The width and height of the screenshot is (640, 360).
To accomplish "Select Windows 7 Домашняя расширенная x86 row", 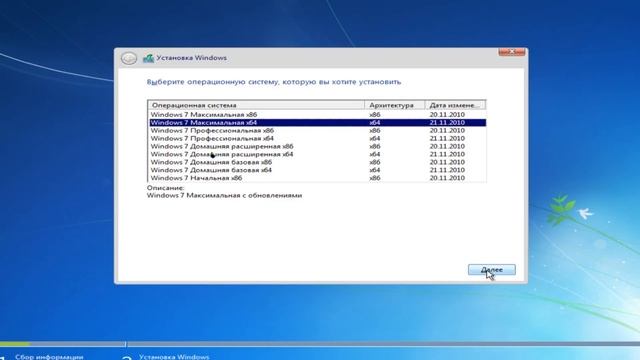I will (317, 146).
